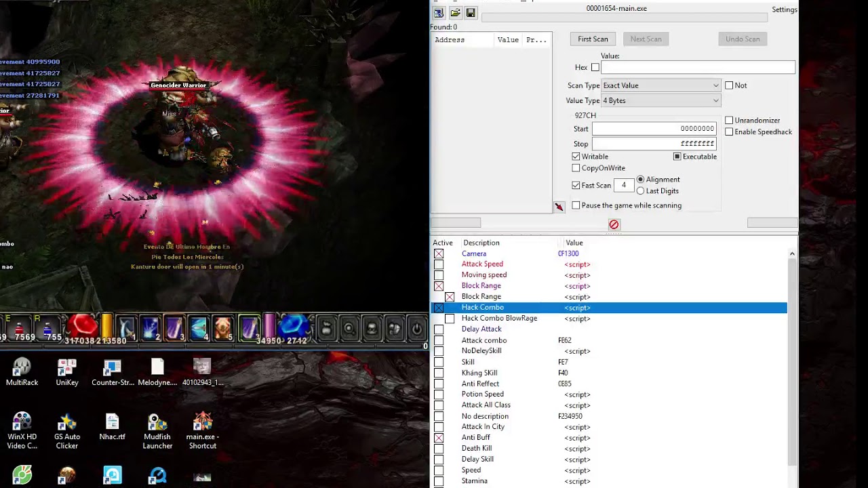Click the cheat table scrollbar up arrow
The height and width of the screenshot is (488, 868).
pyautogui.click(x=792, y=253)
